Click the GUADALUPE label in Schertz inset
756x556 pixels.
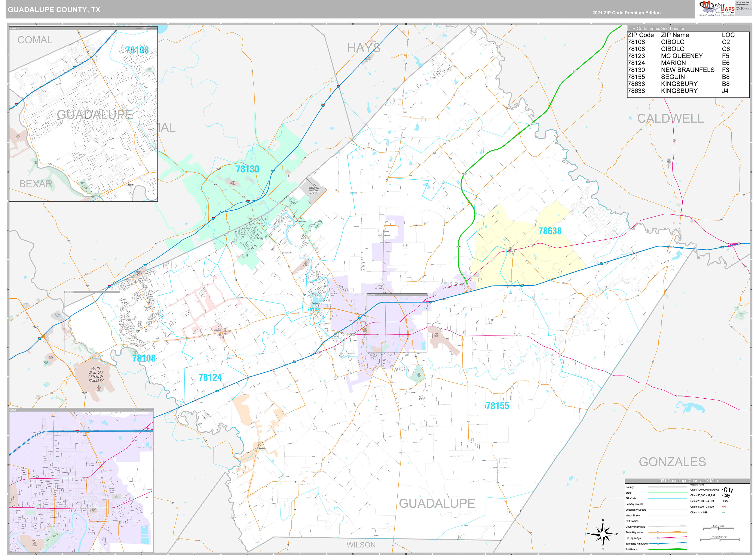tap(95, 115)
